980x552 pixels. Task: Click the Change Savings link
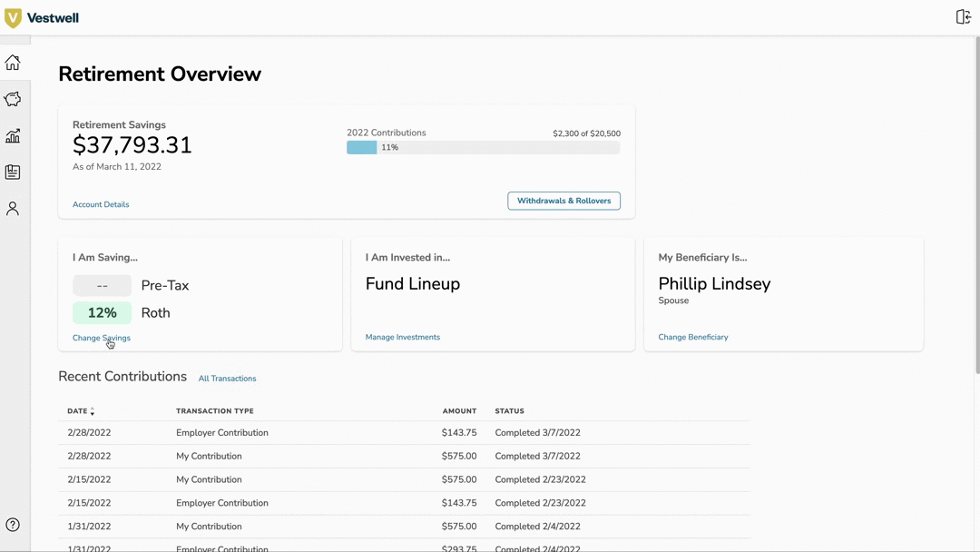102,338
